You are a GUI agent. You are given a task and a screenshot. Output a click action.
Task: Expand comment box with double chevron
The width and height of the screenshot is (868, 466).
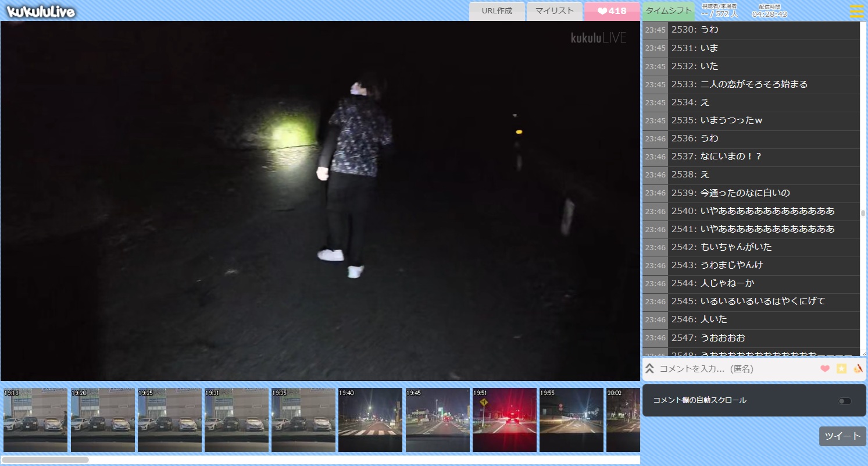coord(650,369)
